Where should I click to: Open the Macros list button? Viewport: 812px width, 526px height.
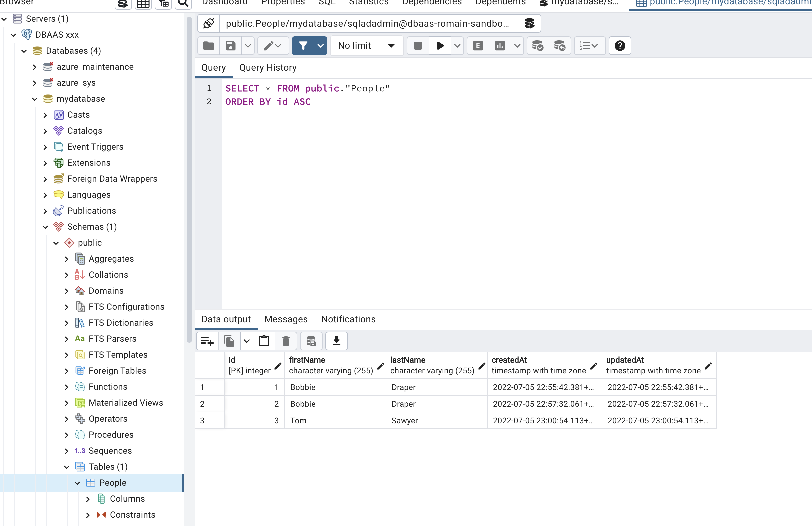pos(589,46)
